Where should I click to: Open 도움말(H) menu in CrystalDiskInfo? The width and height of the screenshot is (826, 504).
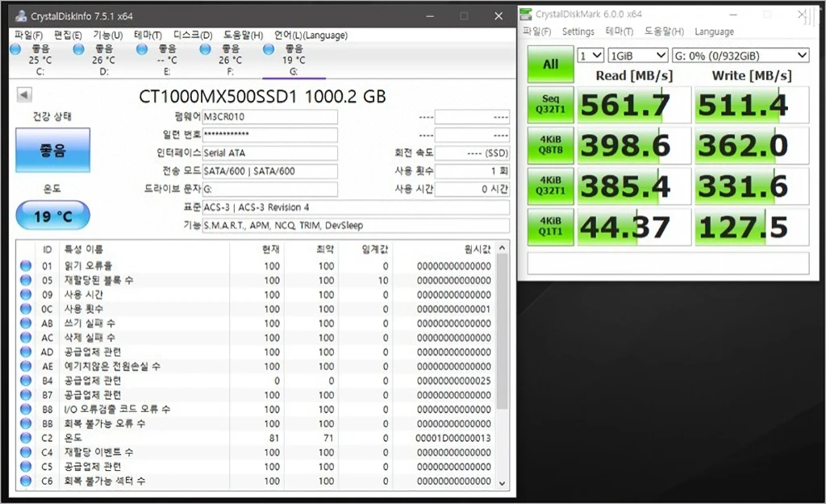point(244,35)
